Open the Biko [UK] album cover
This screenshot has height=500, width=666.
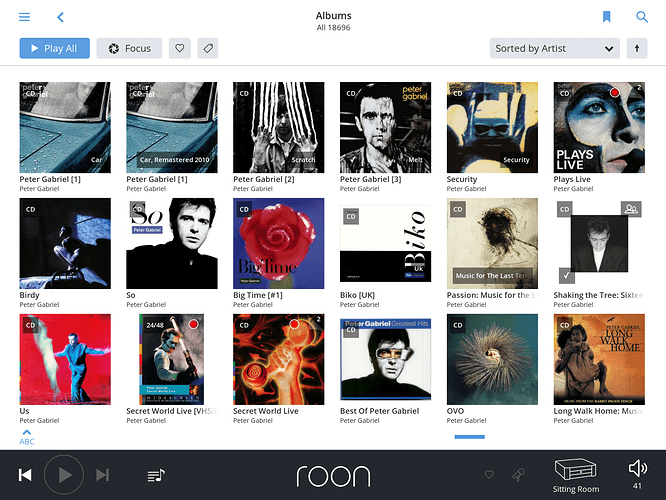click(x=385, y=244)
